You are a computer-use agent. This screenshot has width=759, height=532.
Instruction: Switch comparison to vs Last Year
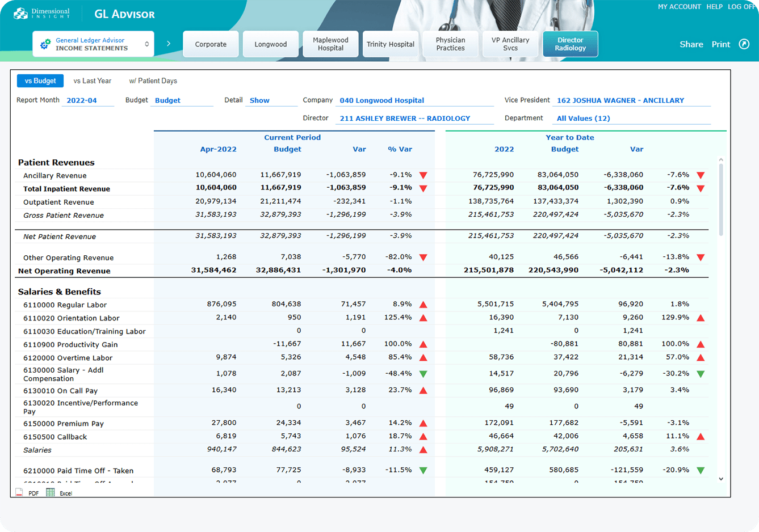click(x=93, y=81)
